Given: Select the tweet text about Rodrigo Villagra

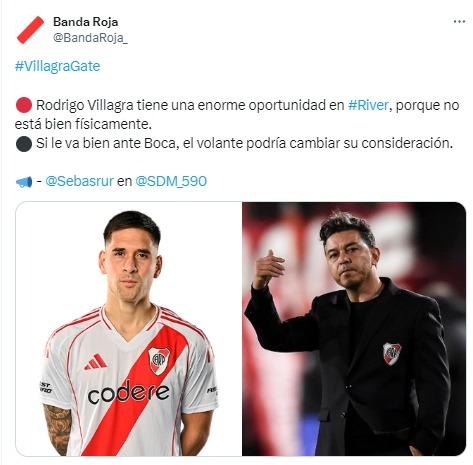Looking at the screenshot, I should click(x=237, y=114).
